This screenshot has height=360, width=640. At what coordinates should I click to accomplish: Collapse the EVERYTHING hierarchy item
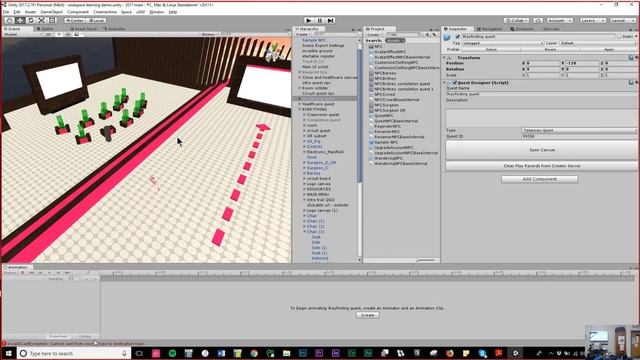[x=300, y=109]
